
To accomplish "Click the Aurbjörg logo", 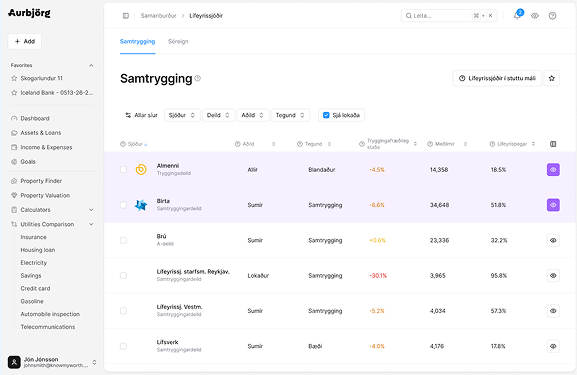I will point(29,13).
